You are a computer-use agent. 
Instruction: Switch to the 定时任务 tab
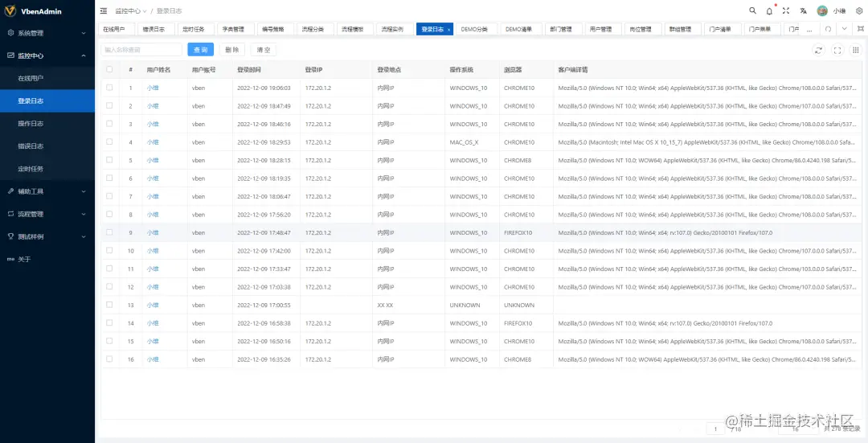(x=194, y=30)
